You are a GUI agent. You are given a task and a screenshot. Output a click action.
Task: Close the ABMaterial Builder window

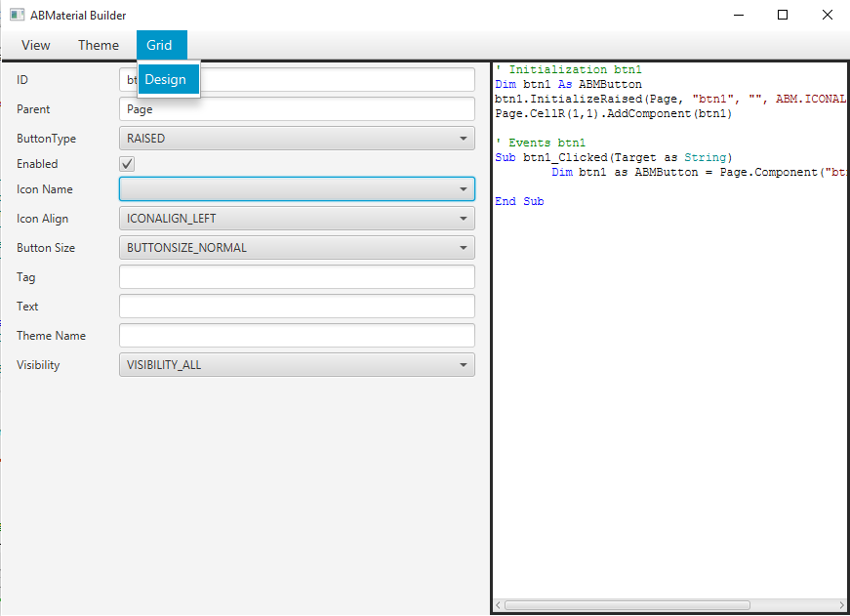[x=828, y=15]
